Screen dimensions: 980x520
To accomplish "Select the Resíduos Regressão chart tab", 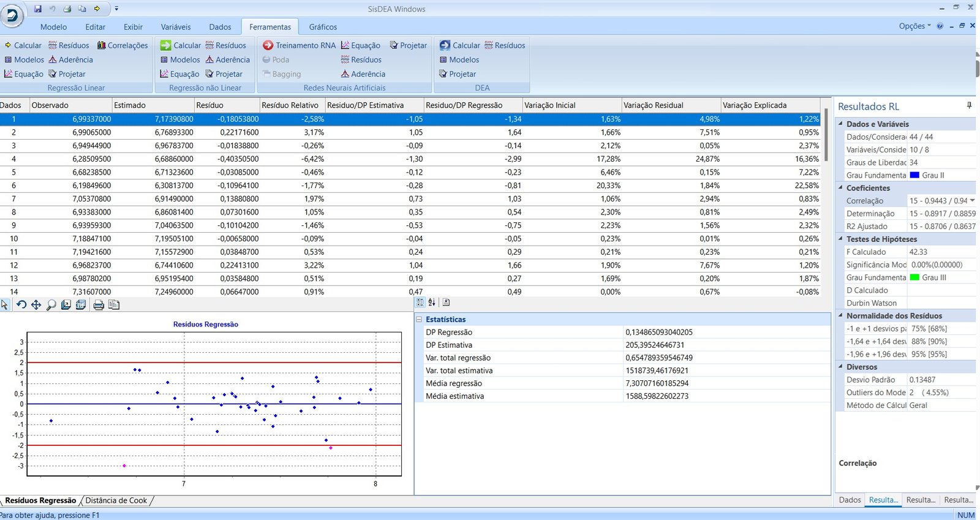I will click(x=40, y=500).
